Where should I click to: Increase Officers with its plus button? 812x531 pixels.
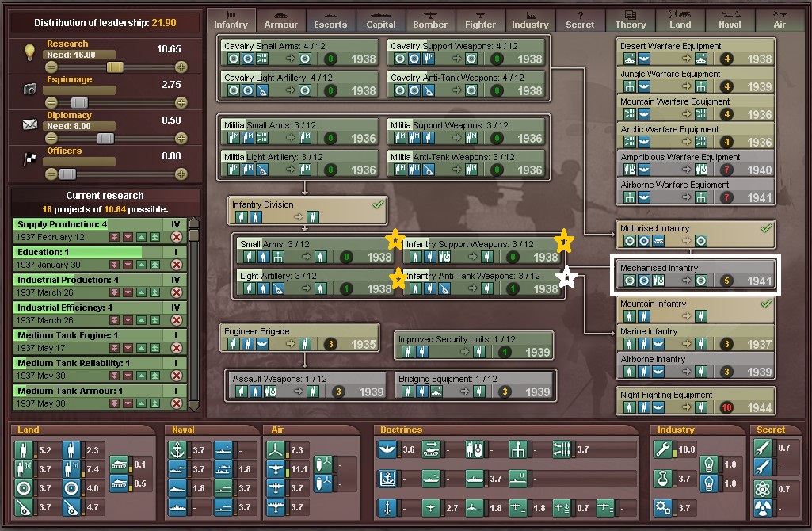181,174
